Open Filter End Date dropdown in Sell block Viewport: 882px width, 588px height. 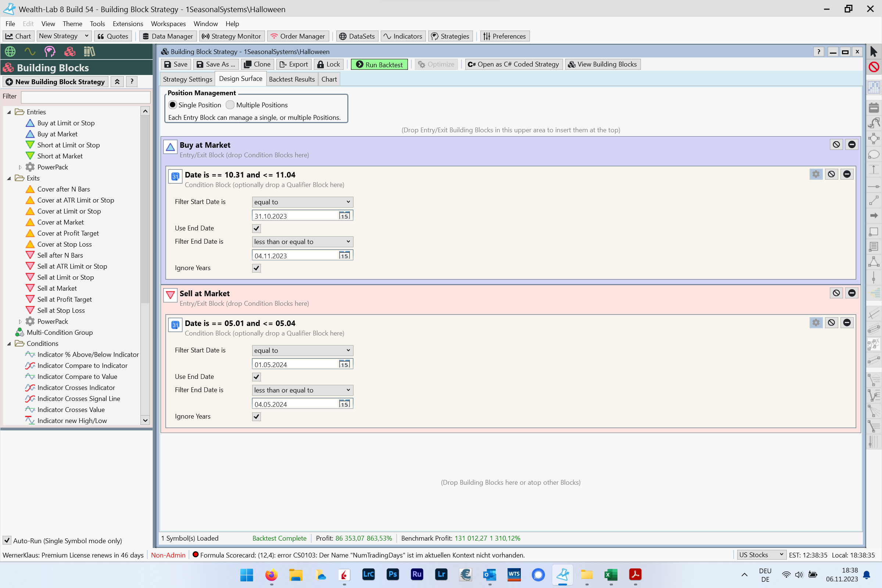(302, 390)
